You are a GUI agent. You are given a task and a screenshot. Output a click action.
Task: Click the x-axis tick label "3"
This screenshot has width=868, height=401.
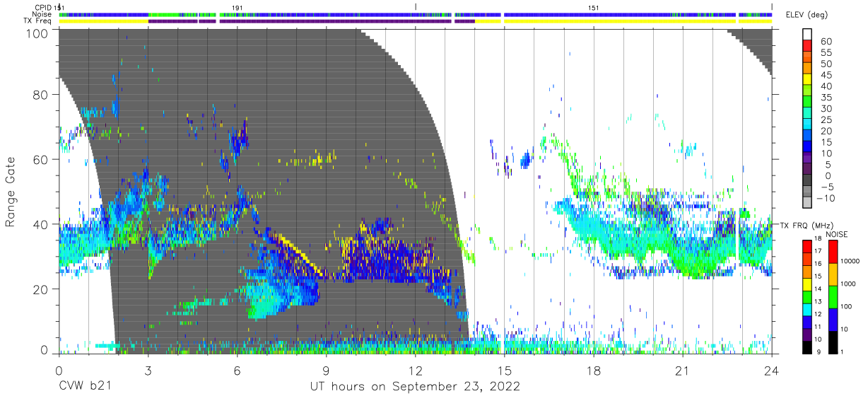[148, 371]
